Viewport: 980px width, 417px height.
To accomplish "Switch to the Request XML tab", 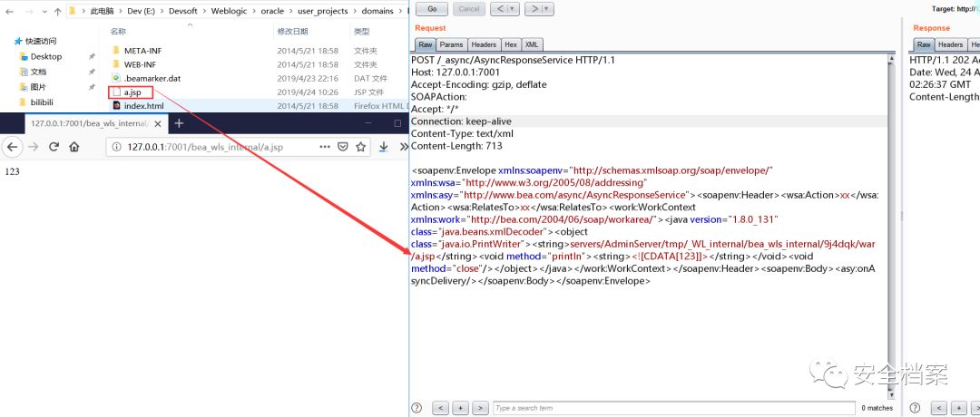I will tap(531, 45).
